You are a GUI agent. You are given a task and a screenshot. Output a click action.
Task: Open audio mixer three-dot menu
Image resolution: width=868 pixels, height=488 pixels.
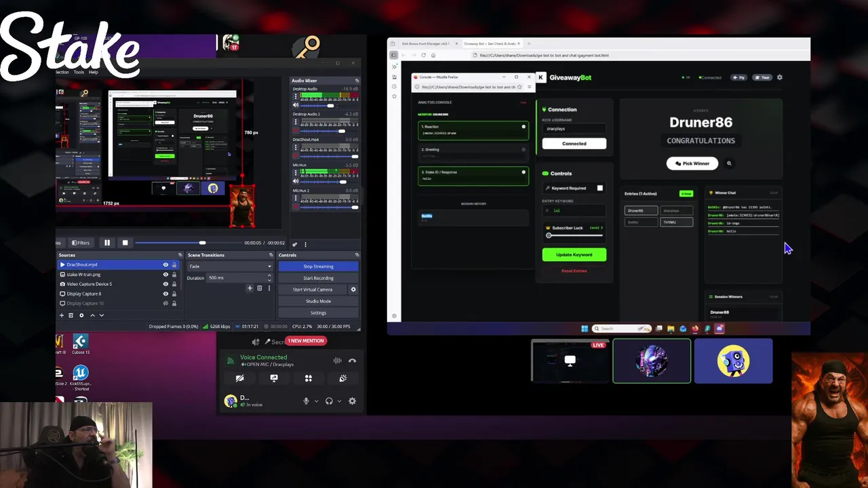click(x=305, y=244)
